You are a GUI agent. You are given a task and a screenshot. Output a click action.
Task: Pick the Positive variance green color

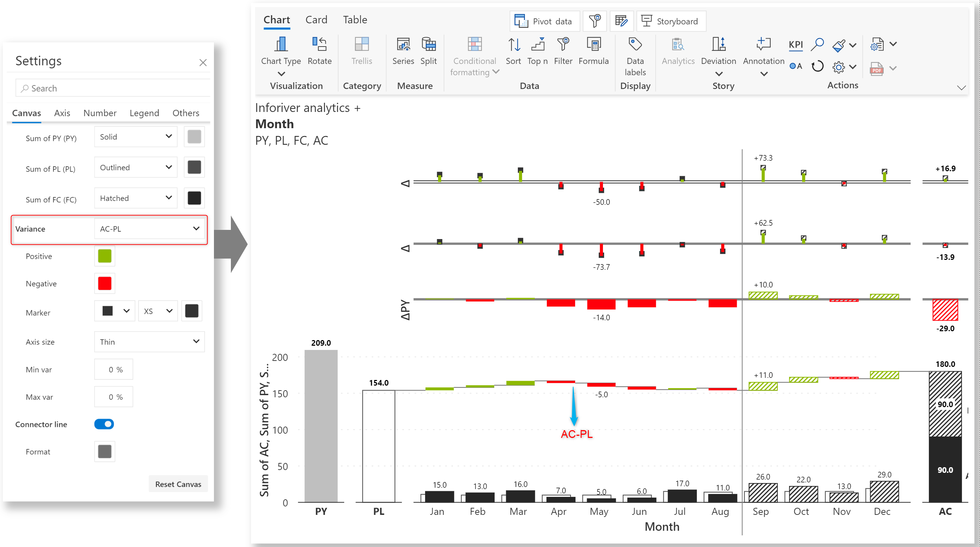(x=104, y=256)
